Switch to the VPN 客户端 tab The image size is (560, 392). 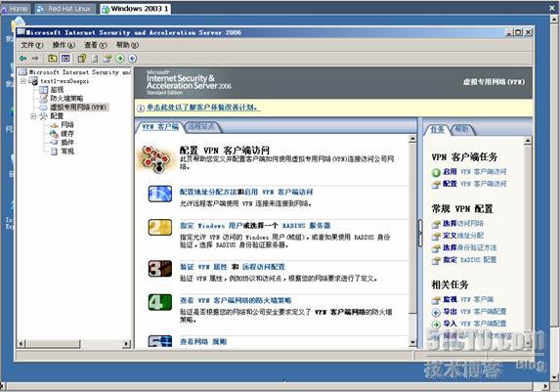[x=160, y=127]
